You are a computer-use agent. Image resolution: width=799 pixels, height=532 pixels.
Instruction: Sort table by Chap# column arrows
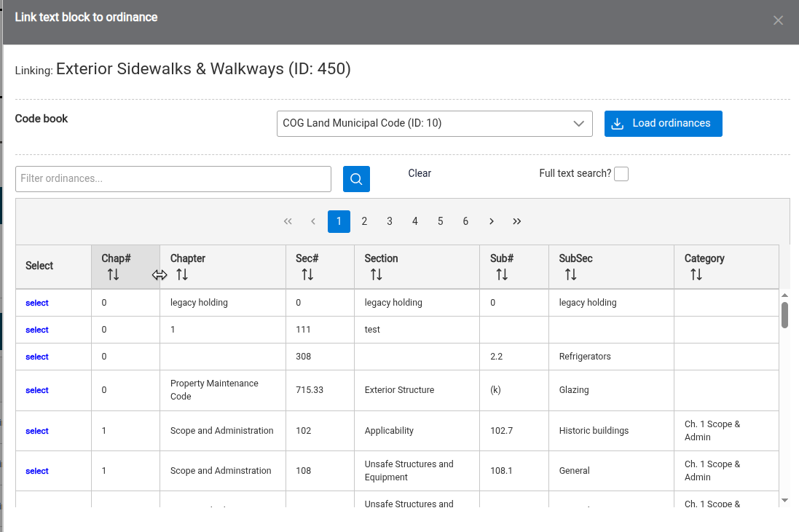tap(113, 275)
